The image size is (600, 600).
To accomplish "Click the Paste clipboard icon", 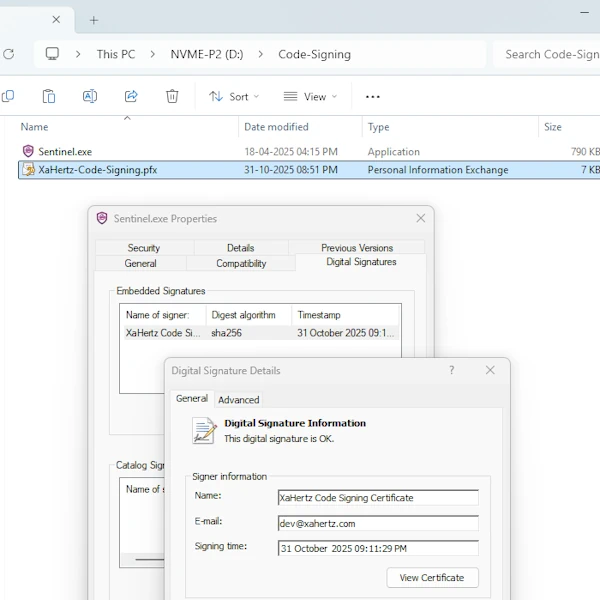I will click(48, 96).
